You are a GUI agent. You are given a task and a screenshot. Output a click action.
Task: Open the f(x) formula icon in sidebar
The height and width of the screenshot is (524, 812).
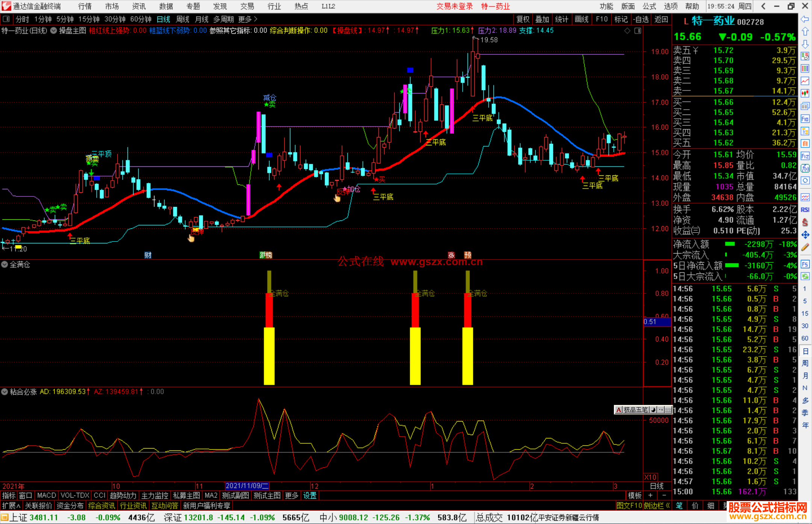(805, 168)
